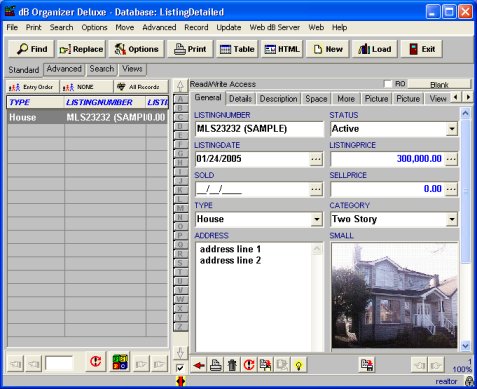Click the Replace toolbar button
The image size is (477, 389).
81,49
